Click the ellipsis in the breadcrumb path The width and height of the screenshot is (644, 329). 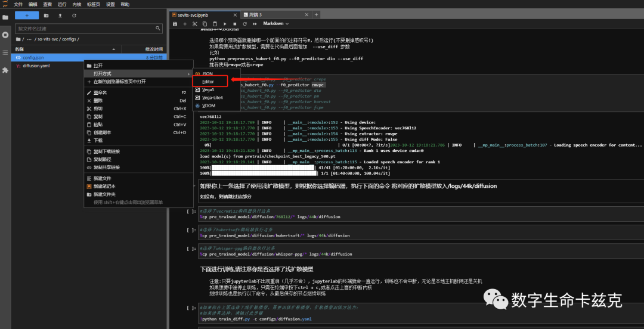click(x=29, y=39)
